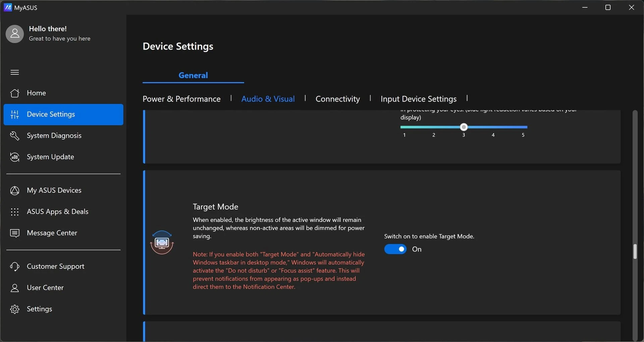The height and width of the screenshot is (342, 644).
Task: Click the "Hello there!" greeting text
Action: pos(48,29)
